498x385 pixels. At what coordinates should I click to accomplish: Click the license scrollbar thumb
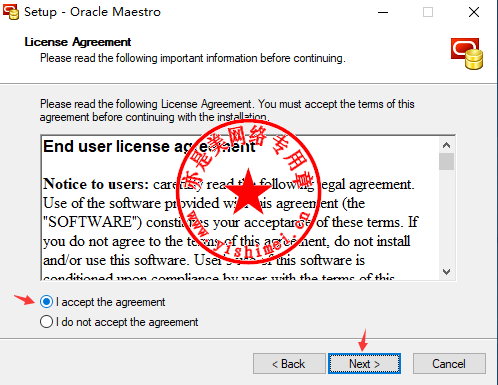[x=446, y=162]
